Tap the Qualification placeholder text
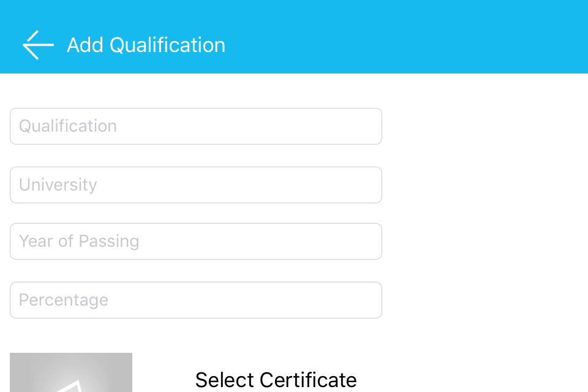The image size is (588, 392). click(x=68, y=126)
